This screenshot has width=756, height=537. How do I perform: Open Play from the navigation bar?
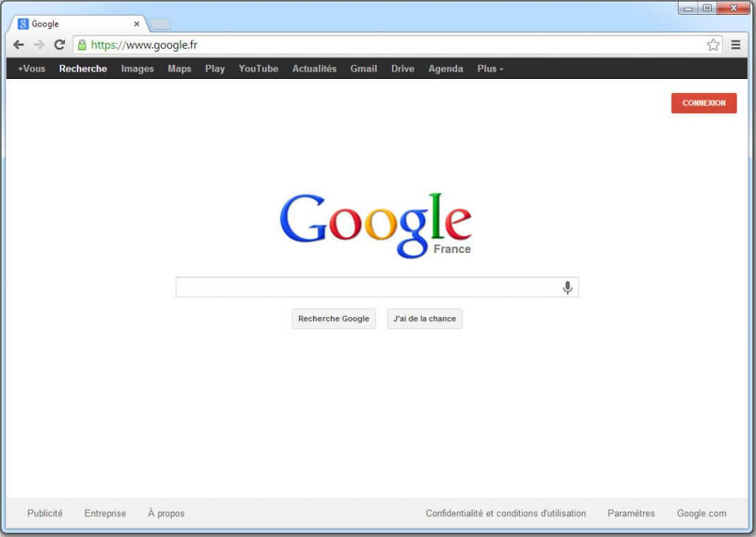(x=215, y=69)
